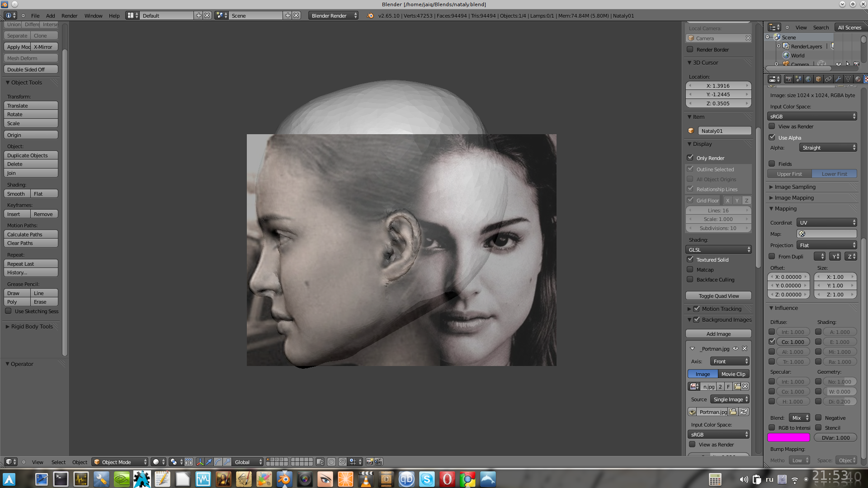Toggle proportional editing circle icon
868x488 pixels.
pyautogui.click(x=331, y=462)
